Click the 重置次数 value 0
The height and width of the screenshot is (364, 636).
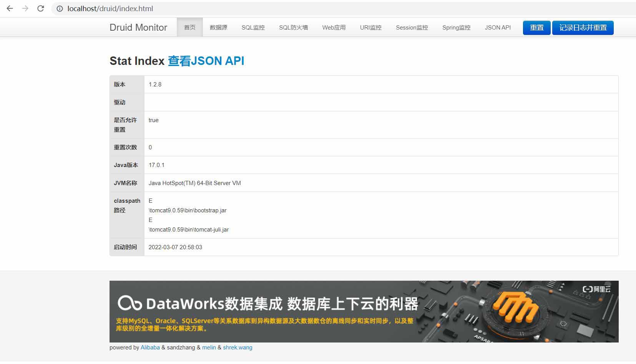[x=150, y=147]
